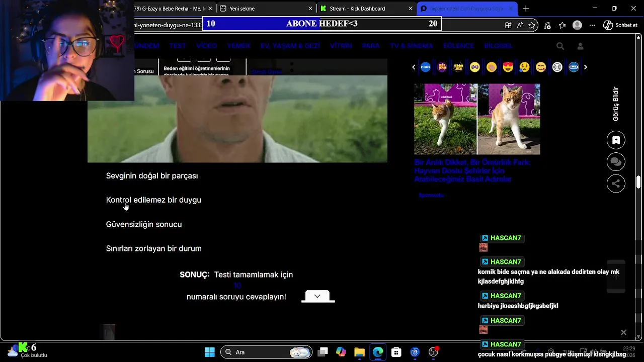This screenshot has width=644, height=362.
Task: Select answer Sevginin doğal bir parçası
Action: click(x=152, y=175)
